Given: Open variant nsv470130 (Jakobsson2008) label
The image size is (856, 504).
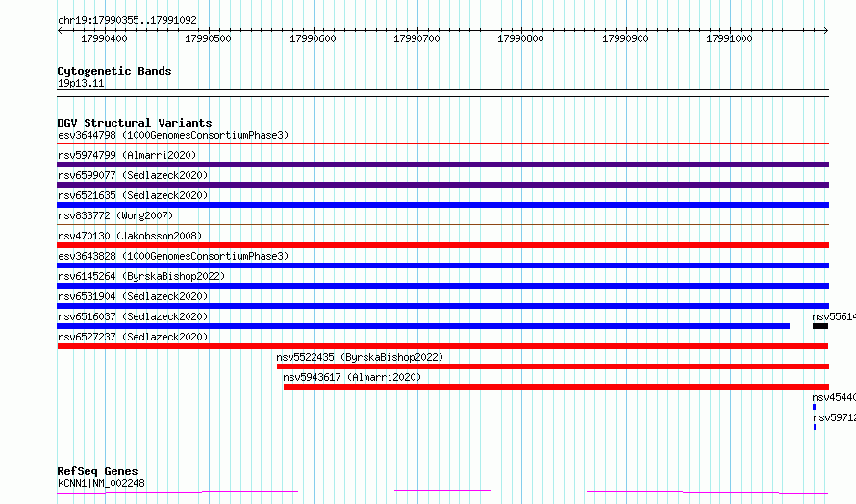Looking at the screenshot, I should (x=130, y=236).
